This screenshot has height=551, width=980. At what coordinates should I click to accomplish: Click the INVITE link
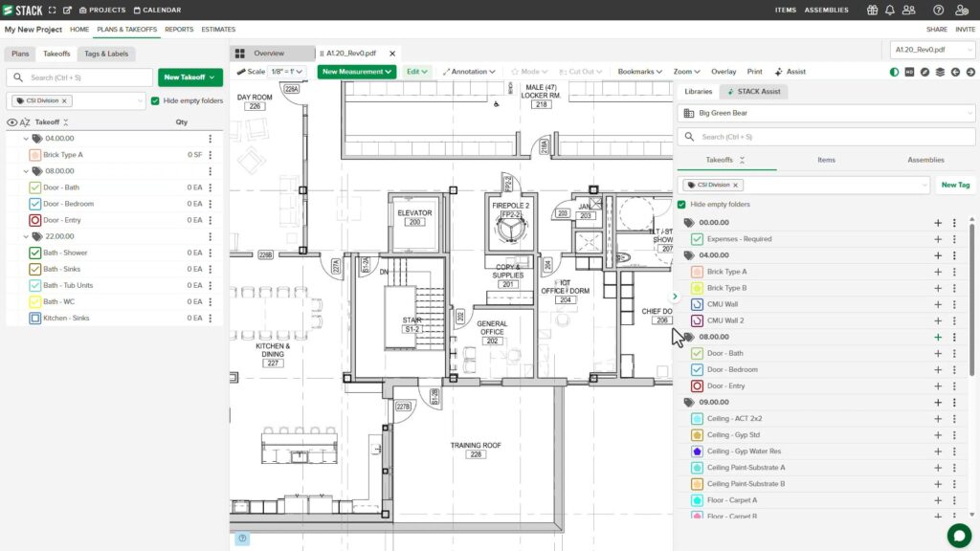pyautogui.click(x=965, y=30)
